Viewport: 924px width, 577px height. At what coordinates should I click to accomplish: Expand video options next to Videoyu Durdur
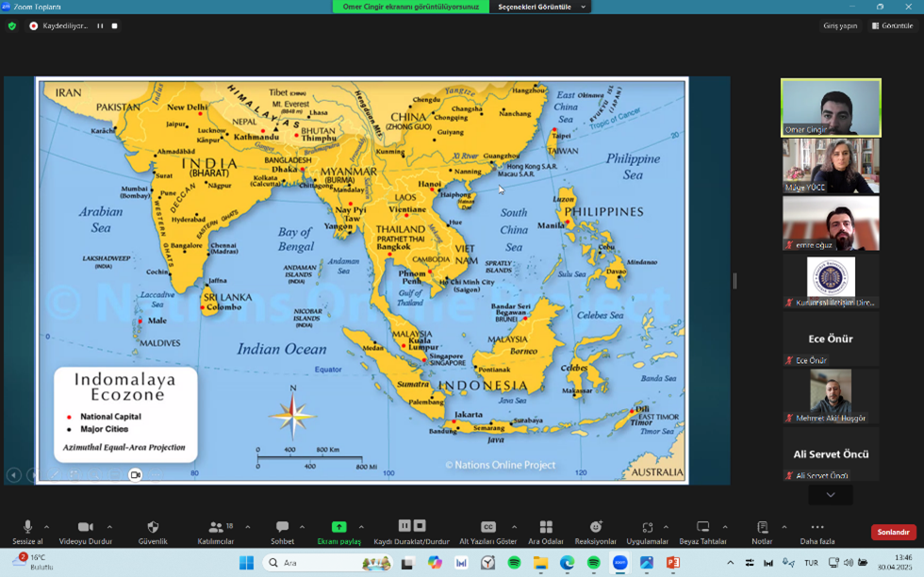109,527
